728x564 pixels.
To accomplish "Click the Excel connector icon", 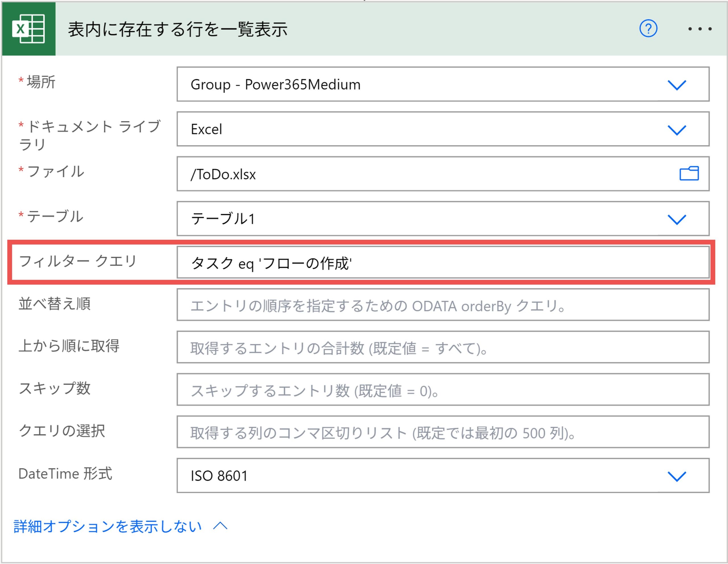I will [29, 29].
